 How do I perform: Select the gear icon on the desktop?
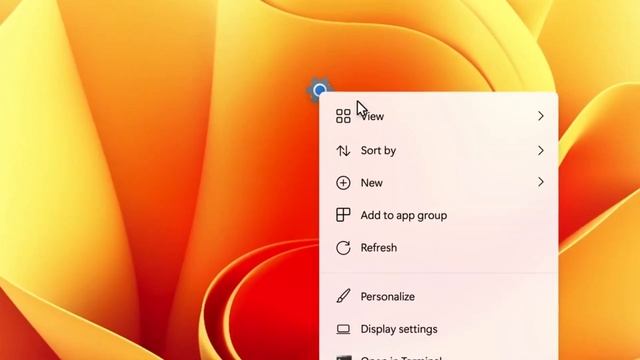pos(319,89)
